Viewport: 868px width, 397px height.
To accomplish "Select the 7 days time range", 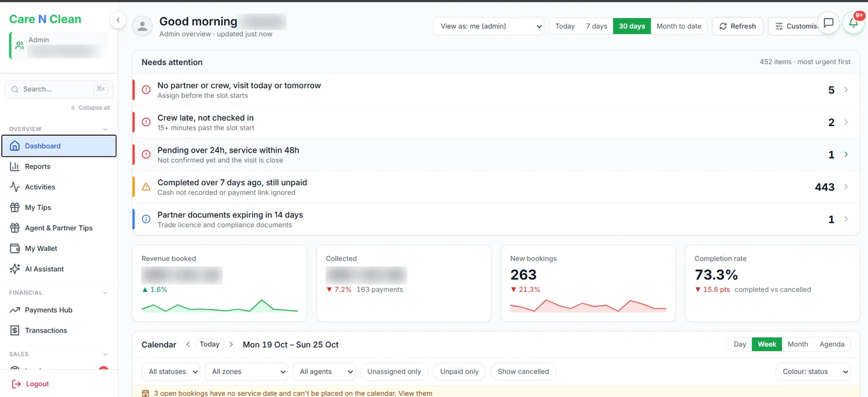I will 597,26.
